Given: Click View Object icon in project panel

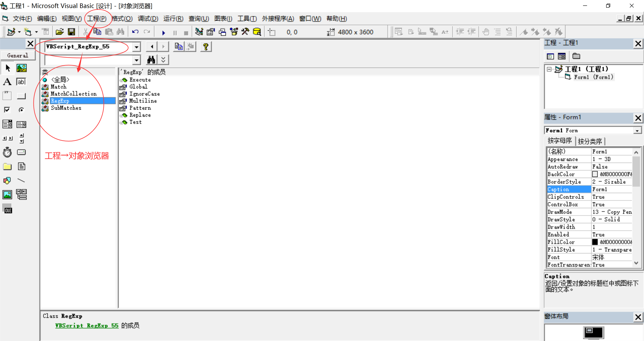Looking at the screenshot, I should pyautogui.click(x=562, y=56).
